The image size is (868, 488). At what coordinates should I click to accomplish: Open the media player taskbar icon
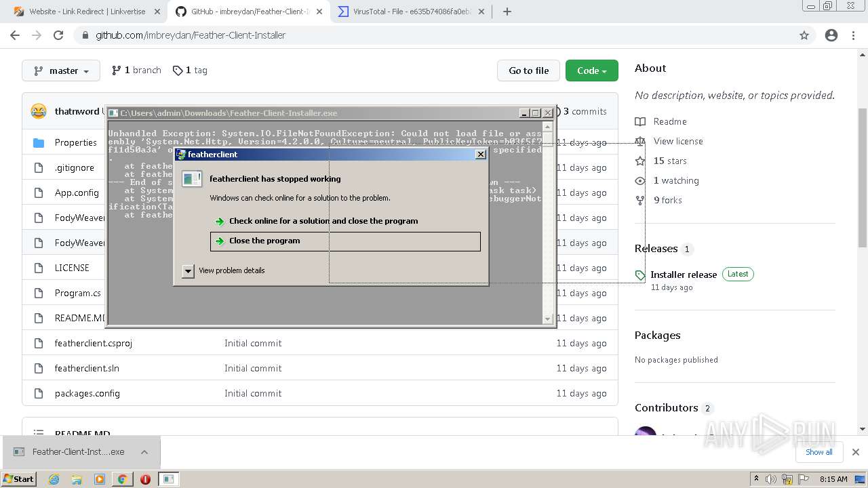click(x=100, y=479)
